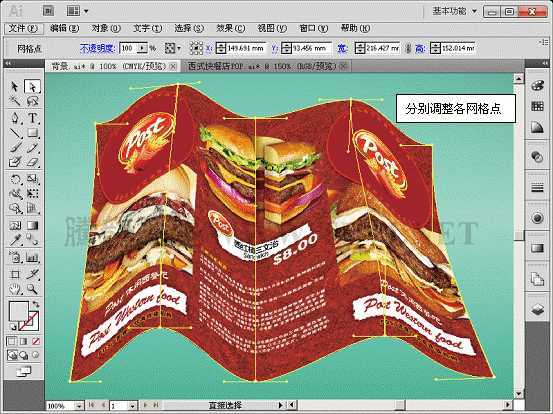Screen dimensions: 553x414
Task: Click the 宽 width label link
Action: pos(342,48)
